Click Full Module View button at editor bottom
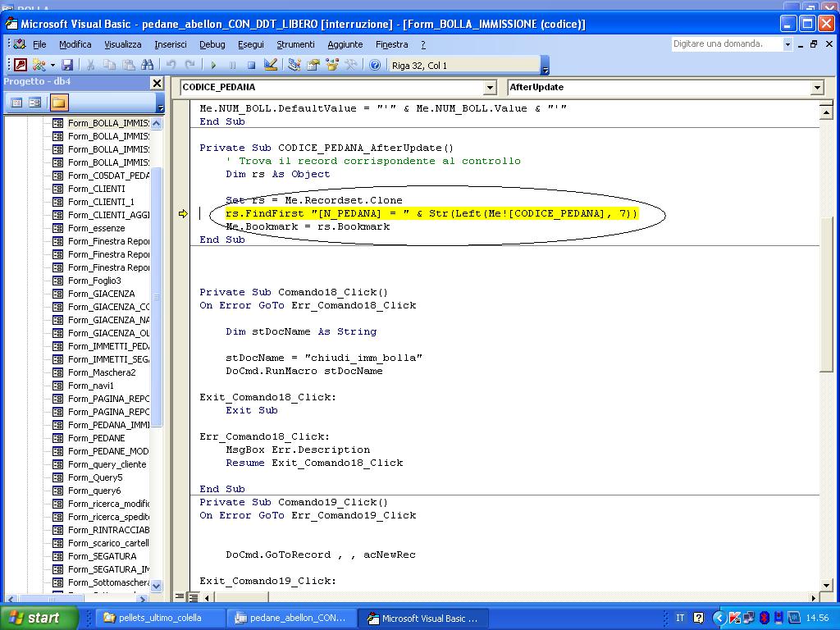The height and width of the screenshot is (630, 840). (193, 596)
